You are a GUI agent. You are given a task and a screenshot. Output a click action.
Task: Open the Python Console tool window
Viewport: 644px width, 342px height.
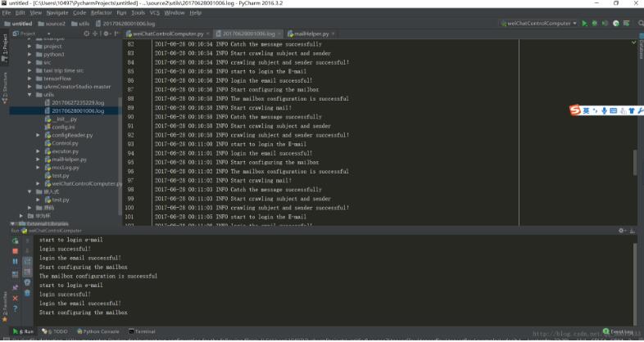(x=98, y=331)
